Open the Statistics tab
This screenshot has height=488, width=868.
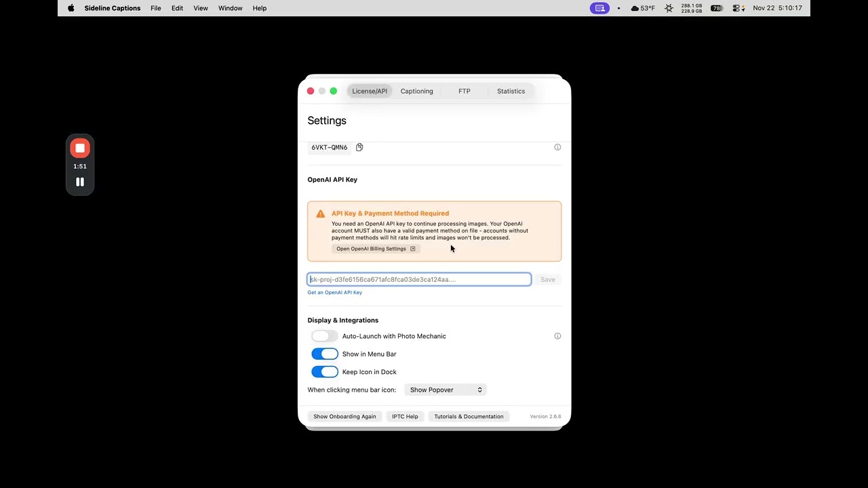tap(511, 91)
